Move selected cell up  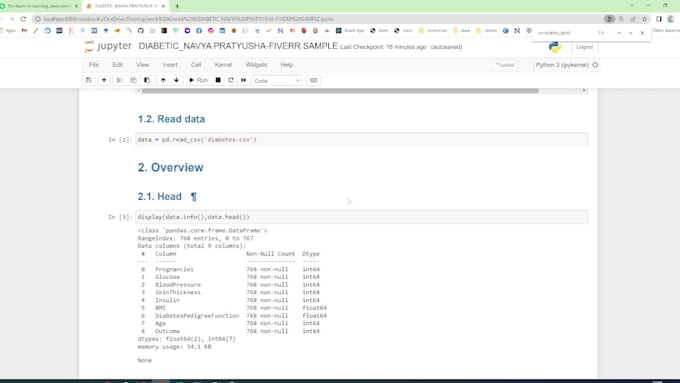[163, 80]
